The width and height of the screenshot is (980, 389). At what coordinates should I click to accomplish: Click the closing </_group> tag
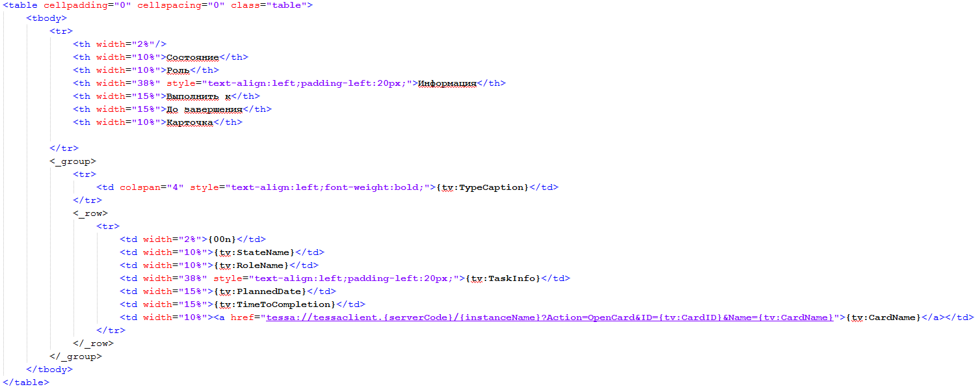[x=75, y=356]
